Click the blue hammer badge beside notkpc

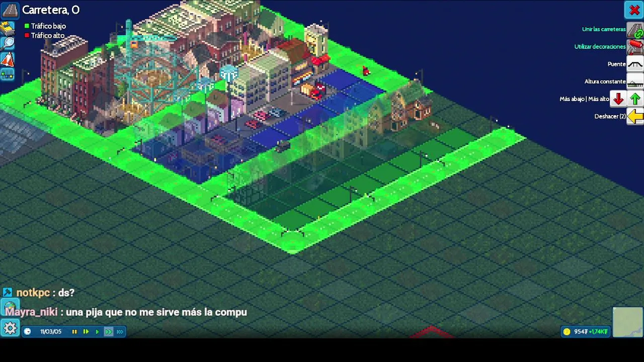pos(7,292)
